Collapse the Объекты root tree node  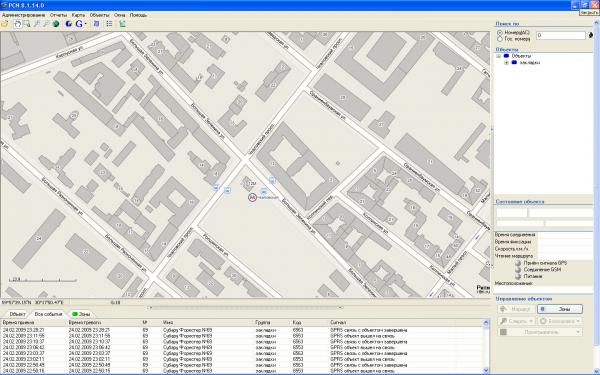pyautogui.click(x=498, y=56)
